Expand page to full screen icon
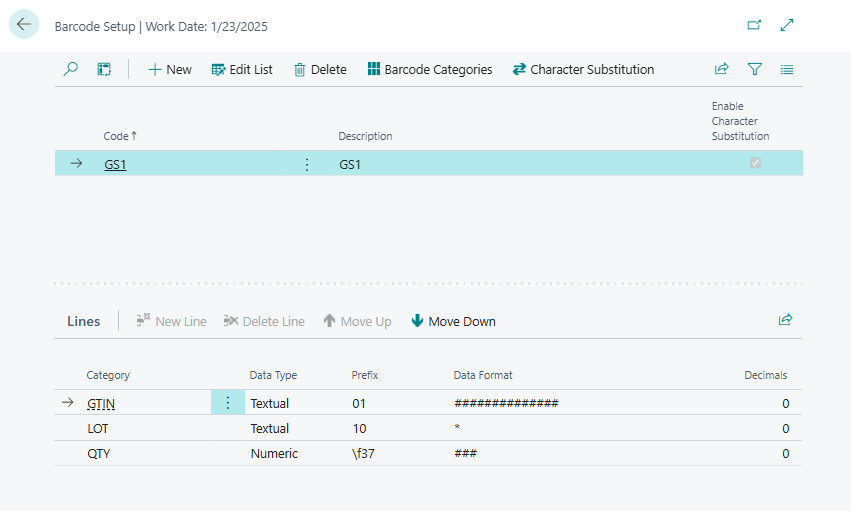Viewport: 851px width, 511px height. point(787,25)
